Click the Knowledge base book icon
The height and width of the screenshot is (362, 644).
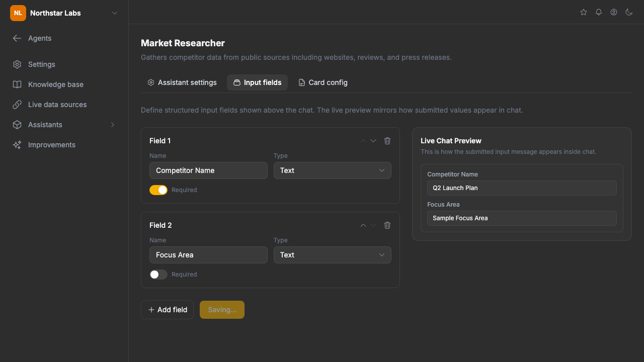click(17, 84)
